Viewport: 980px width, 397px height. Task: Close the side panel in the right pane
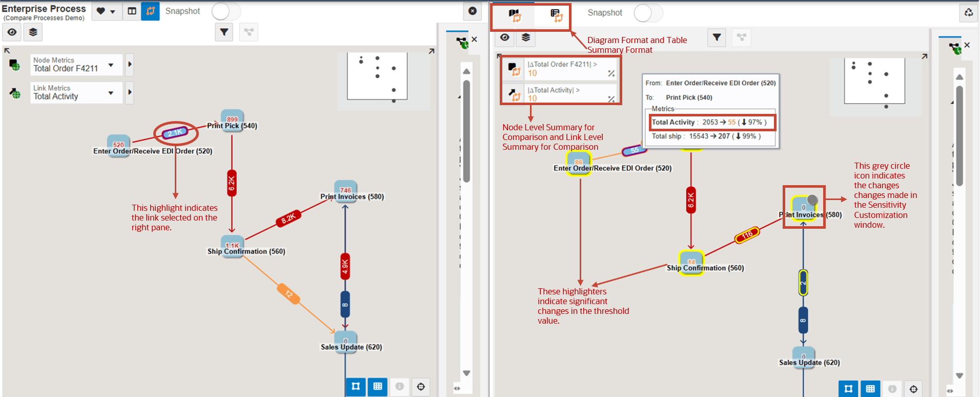pyautogui.click(x=967, y=45)
